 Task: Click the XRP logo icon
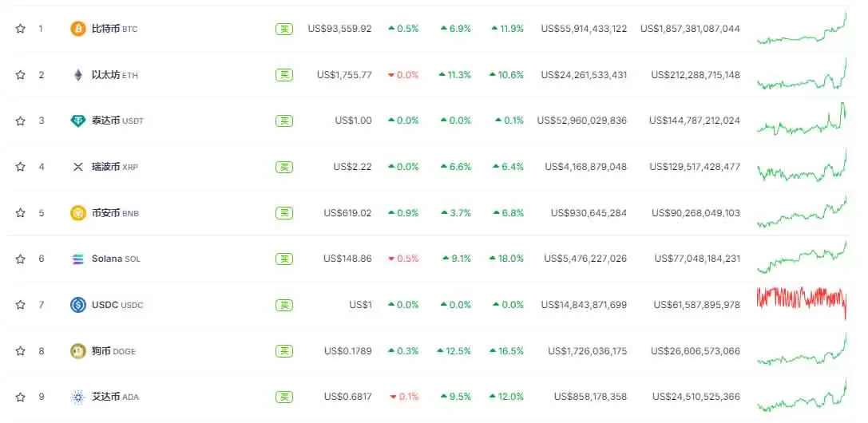[77, 167]
